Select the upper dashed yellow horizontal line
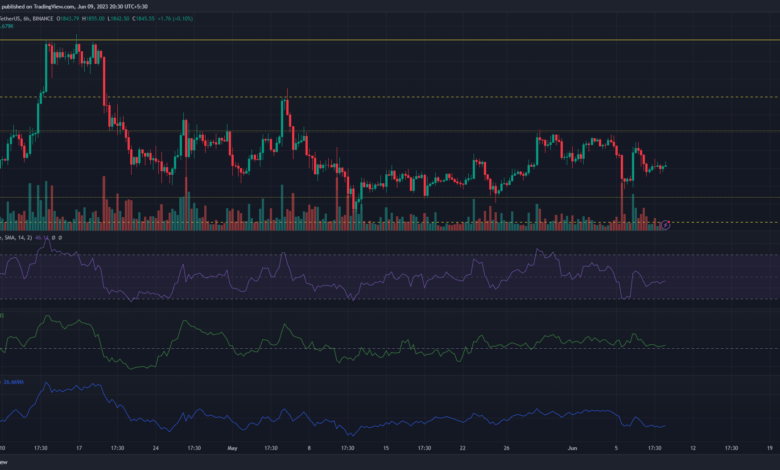The height and width of the screenshot is (470, 780). click(x=400, y=97)
